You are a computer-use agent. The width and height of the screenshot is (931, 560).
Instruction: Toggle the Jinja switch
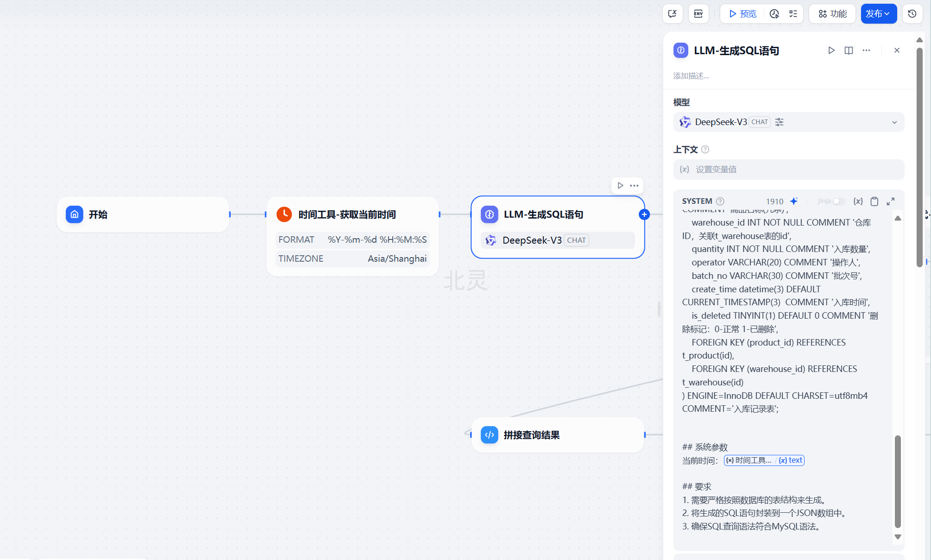(x=838, y=201)
